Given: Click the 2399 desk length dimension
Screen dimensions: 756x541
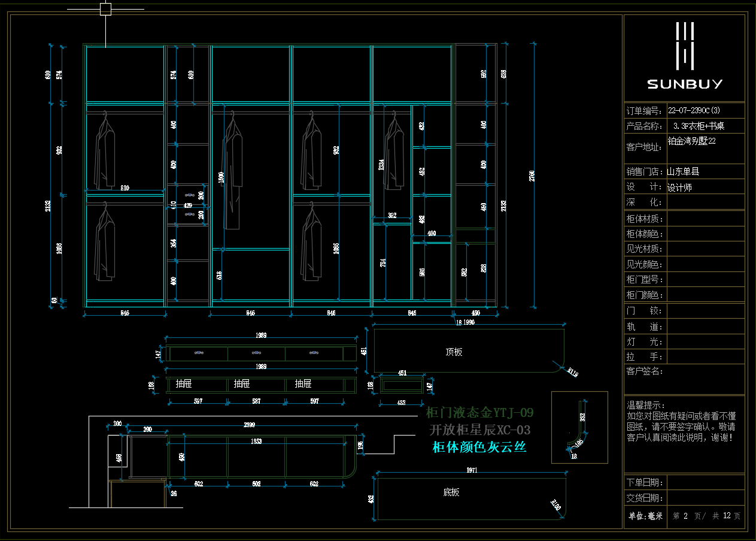Looking at the screenshot, I should pos(249,425).
